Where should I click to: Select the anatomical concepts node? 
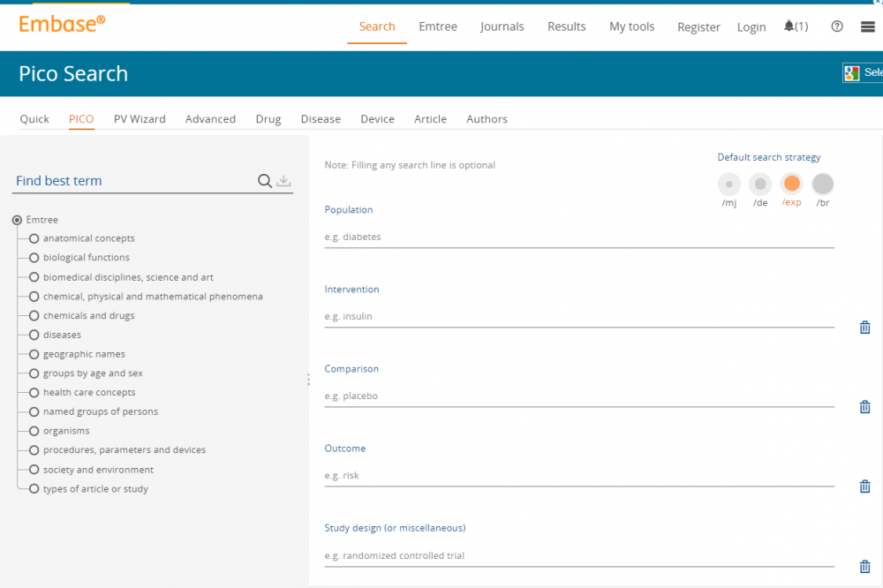tap(34, 238)
